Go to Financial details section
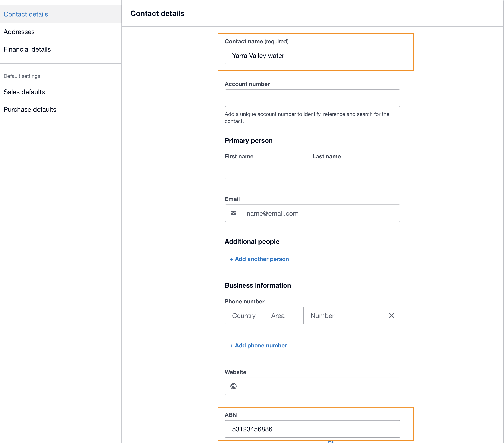 [x=27, y=49]
